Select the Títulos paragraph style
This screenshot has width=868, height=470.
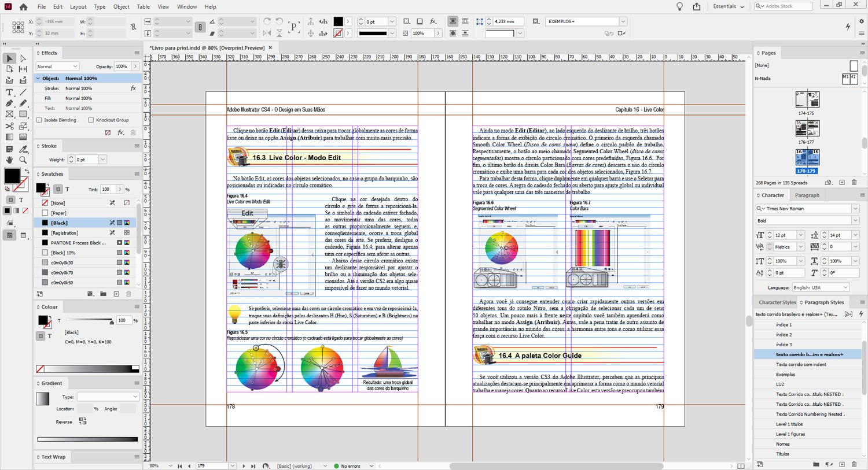(808, 454)
